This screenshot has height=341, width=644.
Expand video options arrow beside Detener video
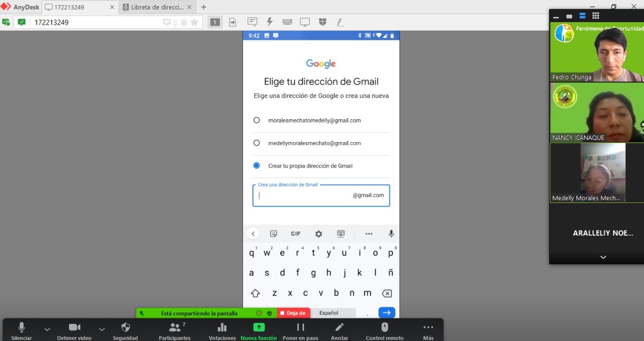tap(102, 329)
